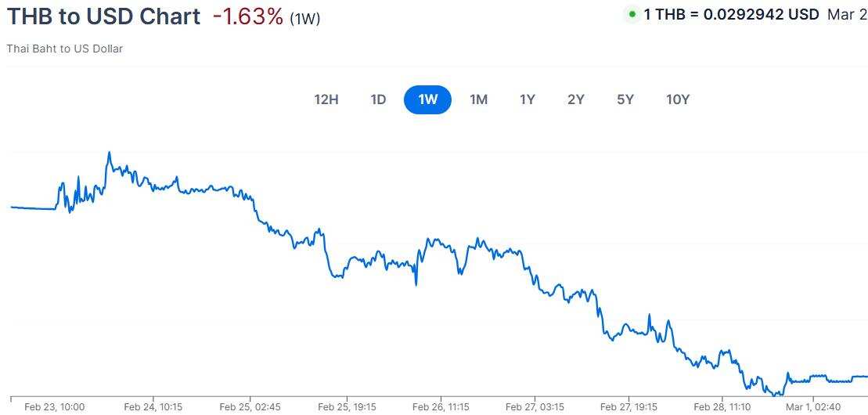The height and width of the screenshot is (415, 868).
Task: Switch chart to 1D range
Action: coord(378,99)
